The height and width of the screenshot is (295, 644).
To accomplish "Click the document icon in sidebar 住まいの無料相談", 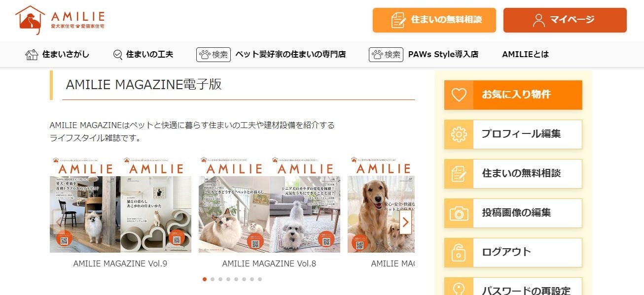I will pyautogui.click(x=459, y=173).
